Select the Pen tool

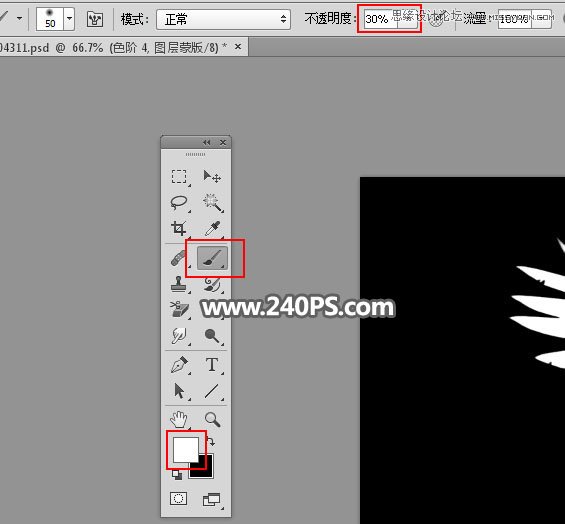pyautogui.click(x=179, y=365)
